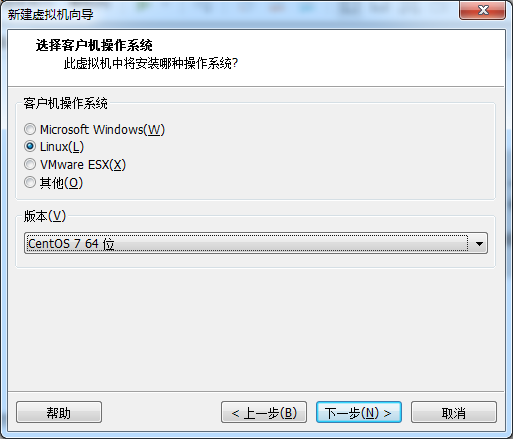Go back with the 上一步(B) button
513x439 pixels.
pyautogui.click(x=264, y=412)
